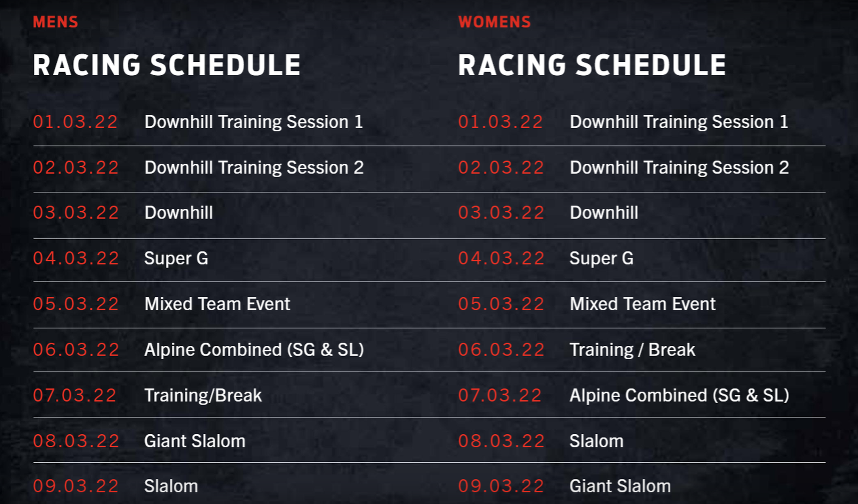This screenshot has height=504, width=858.
Task: Click the WOMENS heading label
Action: tap(494, 22)
